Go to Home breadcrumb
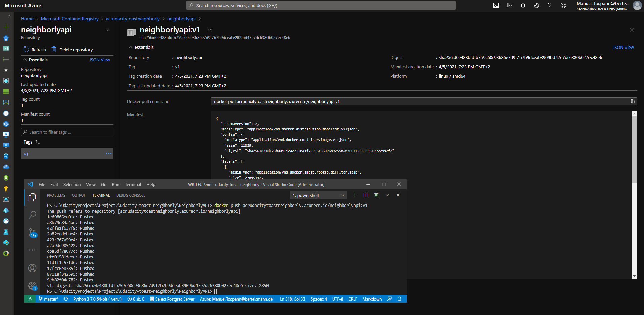The image size is (644, 315). [27, 19]
